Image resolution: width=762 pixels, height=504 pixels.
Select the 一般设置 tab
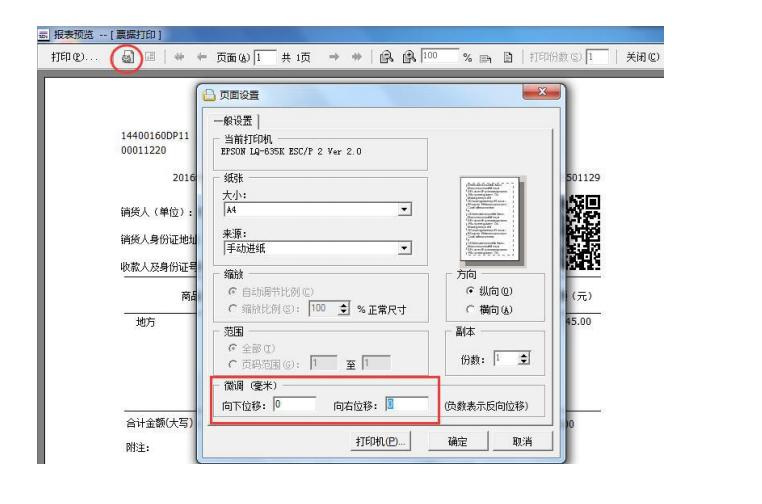click(x=234, y=121)
